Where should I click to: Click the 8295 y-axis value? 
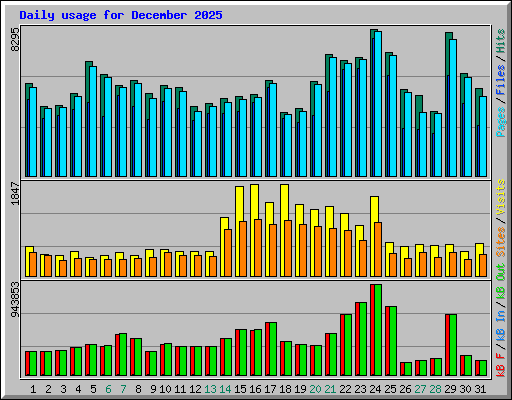15,39
